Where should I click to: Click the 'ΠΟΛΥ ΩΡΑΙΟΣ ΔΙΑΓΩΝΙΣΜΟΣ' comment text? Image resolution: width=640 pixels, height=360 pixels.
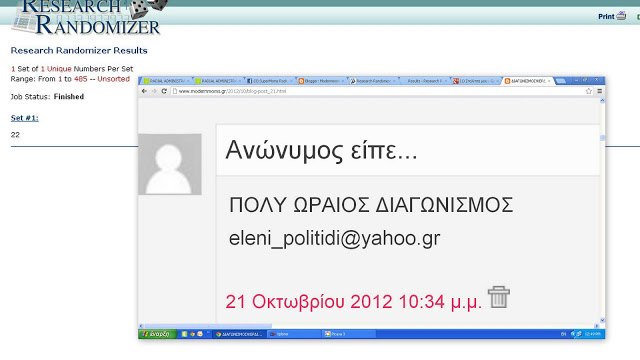coord(371,205)
